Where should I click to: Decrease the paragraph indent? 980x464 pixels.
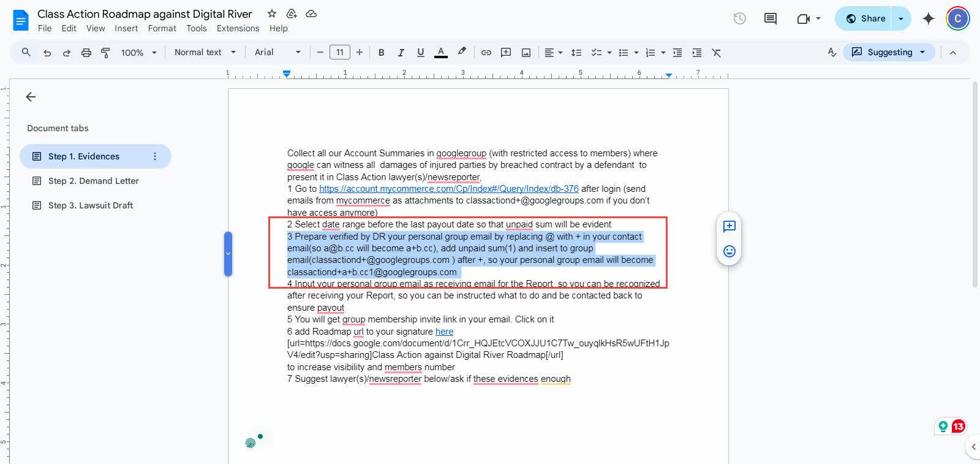[677, 53]
